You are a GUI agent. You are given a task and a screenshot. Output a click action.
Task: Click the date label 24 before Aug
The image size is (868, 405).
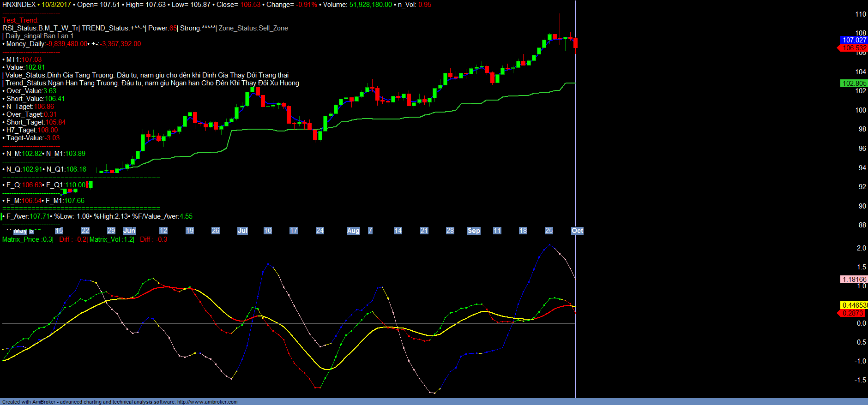tap(320, 231)
